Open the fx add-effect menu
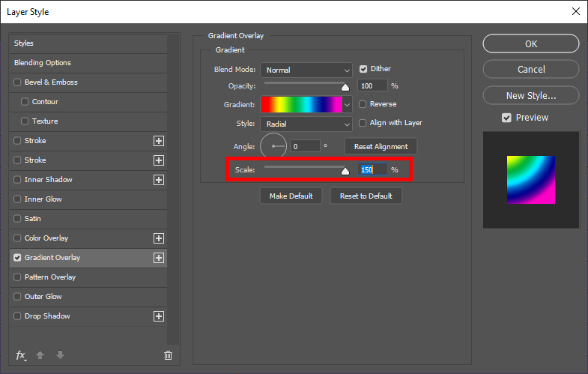This screenshot has height=374, width=588. click(x=21, y=355)
